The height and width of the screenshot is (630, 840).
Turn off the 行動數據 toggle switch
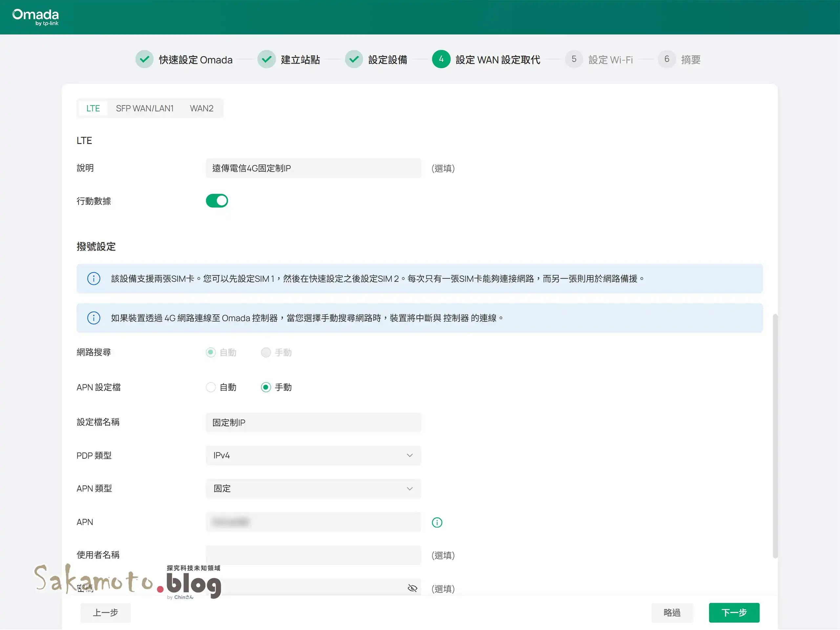click(x=217, y=201)
